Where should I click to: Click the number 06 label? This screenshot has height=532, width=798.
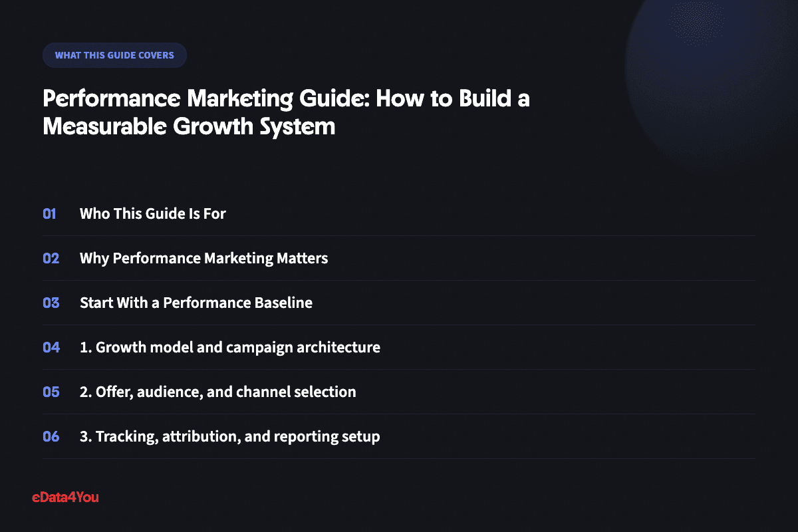(x=51, y=436)
